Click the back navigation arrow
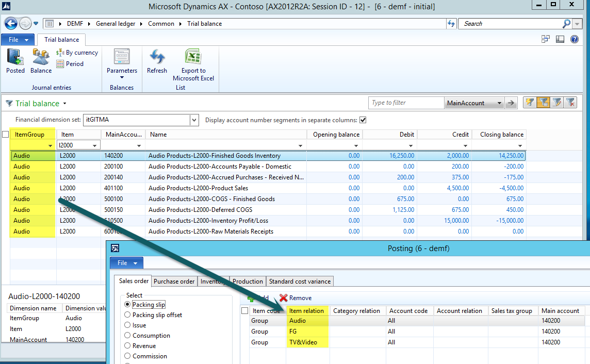 11,24
